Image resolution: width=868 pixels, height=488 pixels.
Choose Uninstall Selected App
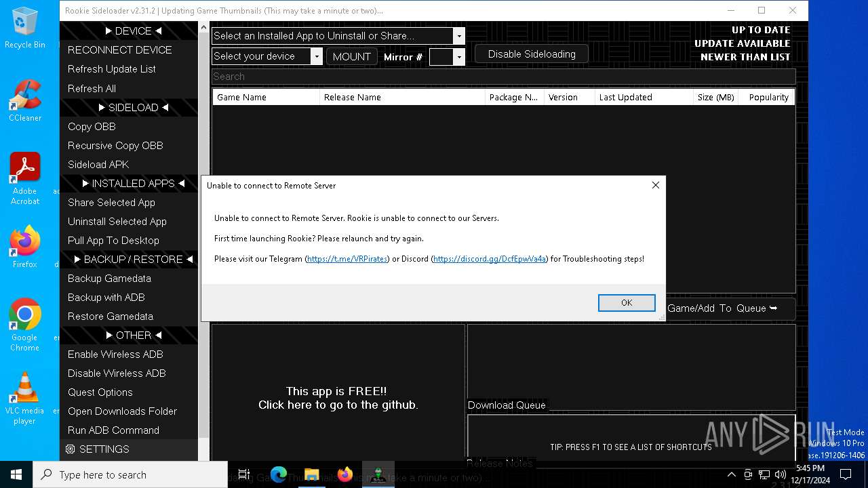point(129,222)
